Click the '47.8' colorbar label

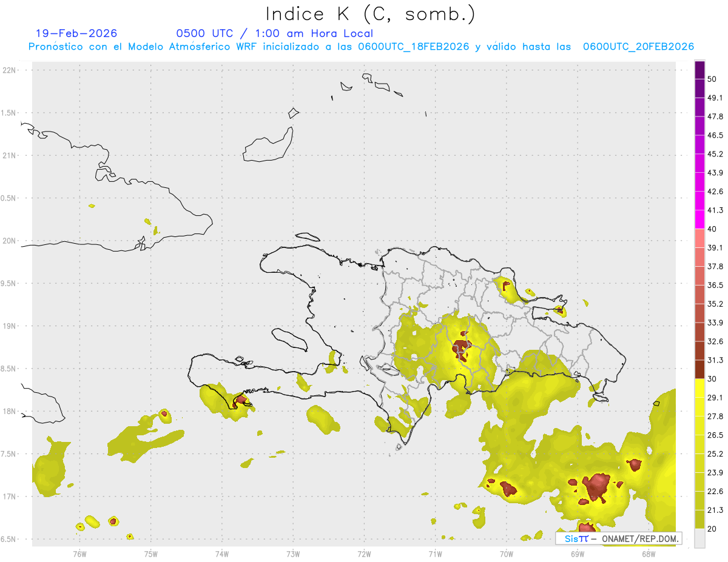pyautogui.click(x=715, y=116)
